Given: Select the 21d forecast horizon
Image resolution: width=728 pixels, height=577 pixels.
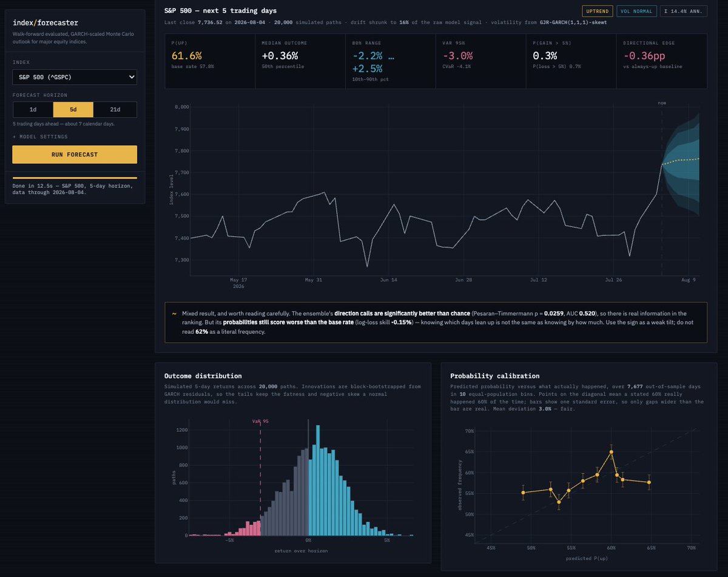Looking at the screenshot, I should pos(115,109).
